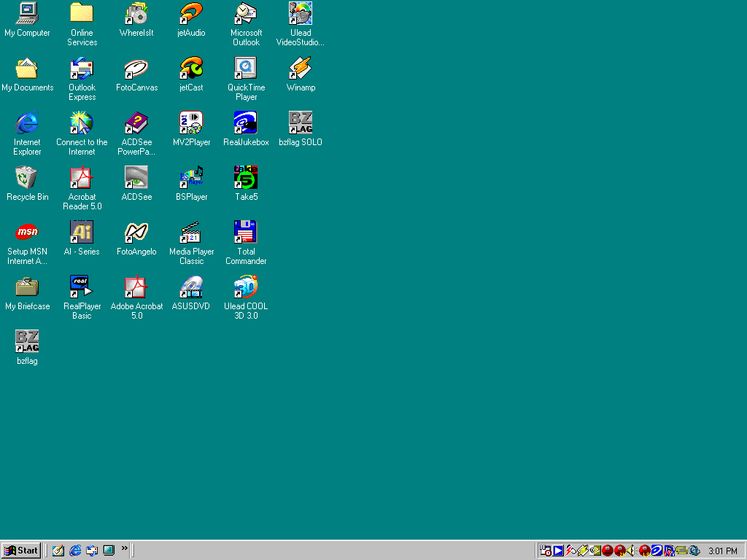This screenshot has height=560, width=747.
Task: Click the clock showing 3:01 PM
Action: [722, 551]
